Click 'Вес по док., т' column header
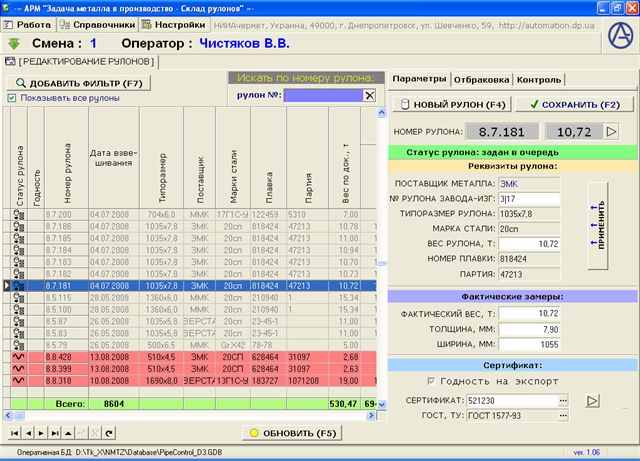 coord(345,158)
